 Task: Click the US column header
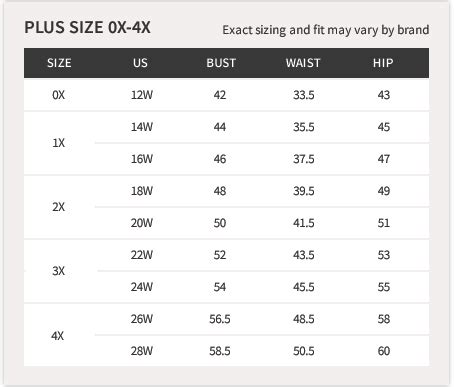[140, 63]
